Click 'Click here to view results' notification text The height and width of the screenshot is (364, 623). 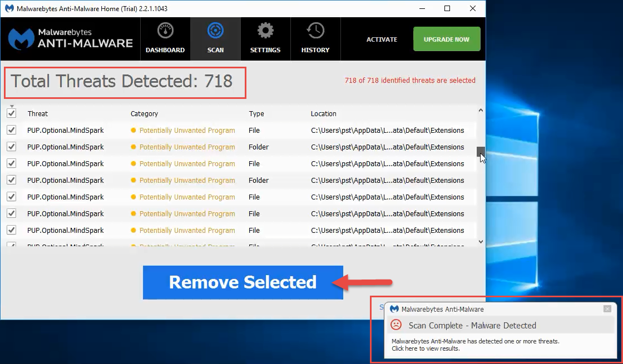tap(426, 348)
